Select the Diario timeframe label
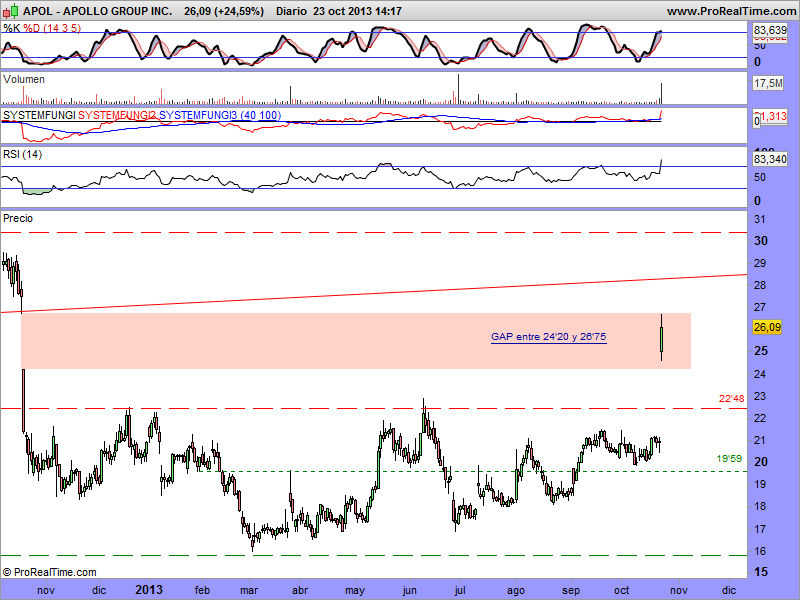The image size is (800, 600). [291, 11]
